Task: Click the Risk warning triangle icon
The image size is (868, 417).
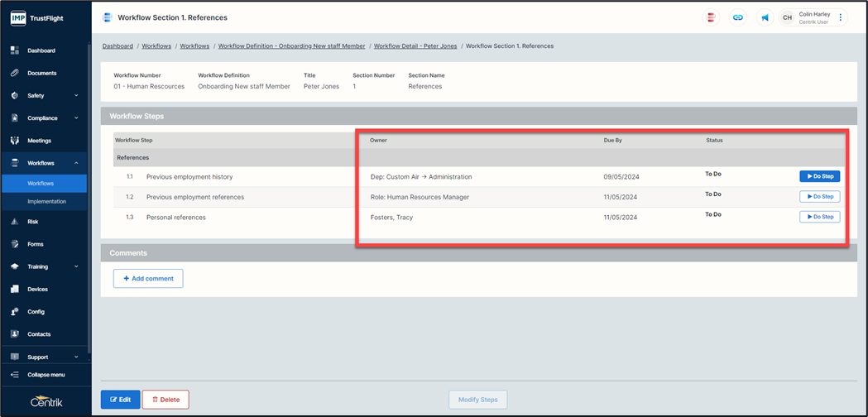Action: pyautogui.click(x=15, y=222)
